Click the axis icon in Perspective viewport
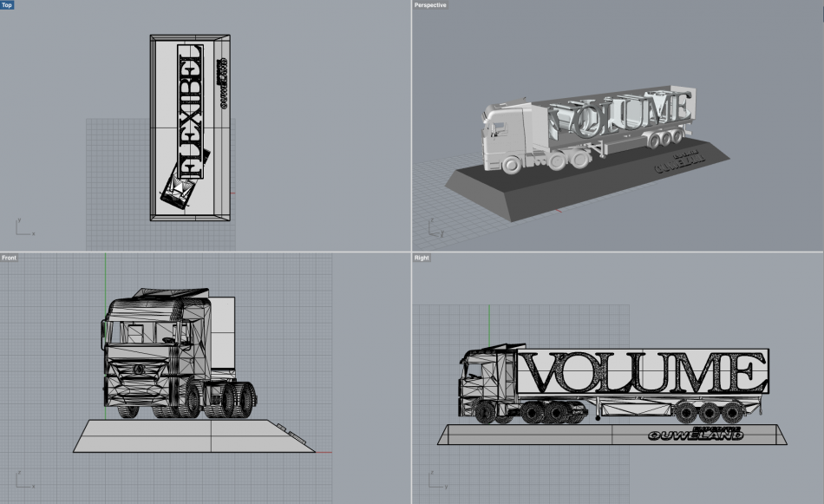Viewport: 824px width, 504px height. [x=435, y=228]
